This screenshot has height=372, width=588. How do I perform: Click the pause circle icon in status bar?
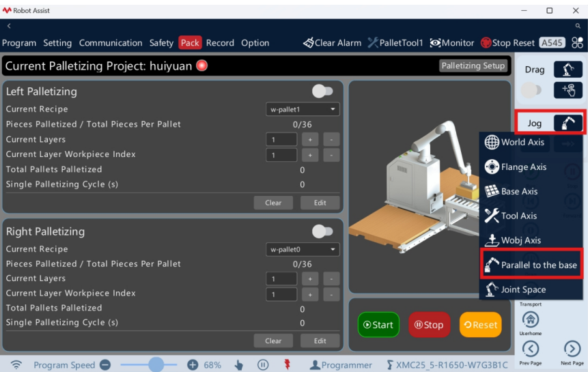click(263, 364)
